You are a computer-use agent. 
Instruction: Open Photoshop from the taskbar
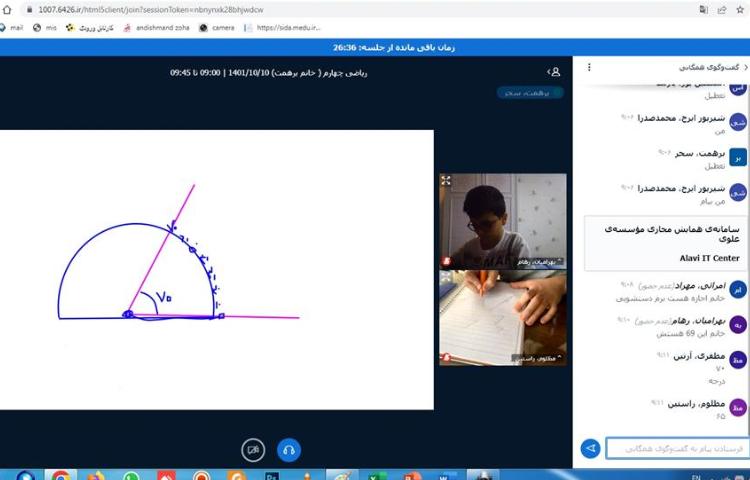[270, 476]
